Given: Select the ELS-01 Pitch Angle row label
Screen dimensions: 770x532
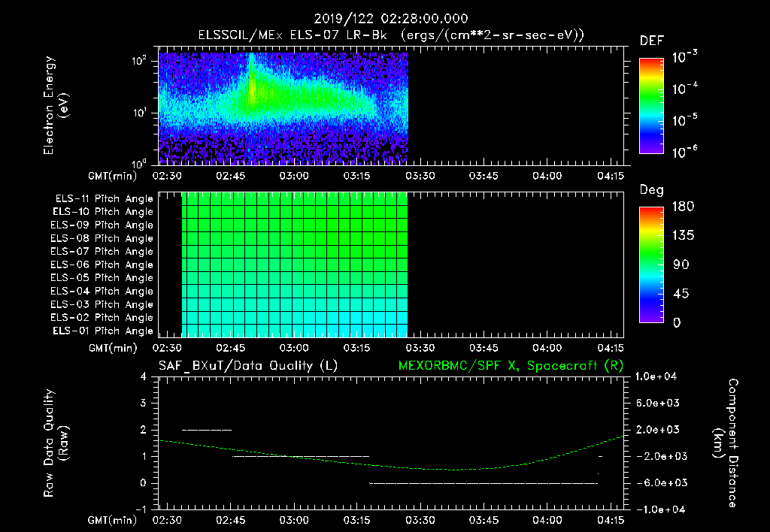Looking at the screenshot, I should pyautogui.click(x=102, y=331).
